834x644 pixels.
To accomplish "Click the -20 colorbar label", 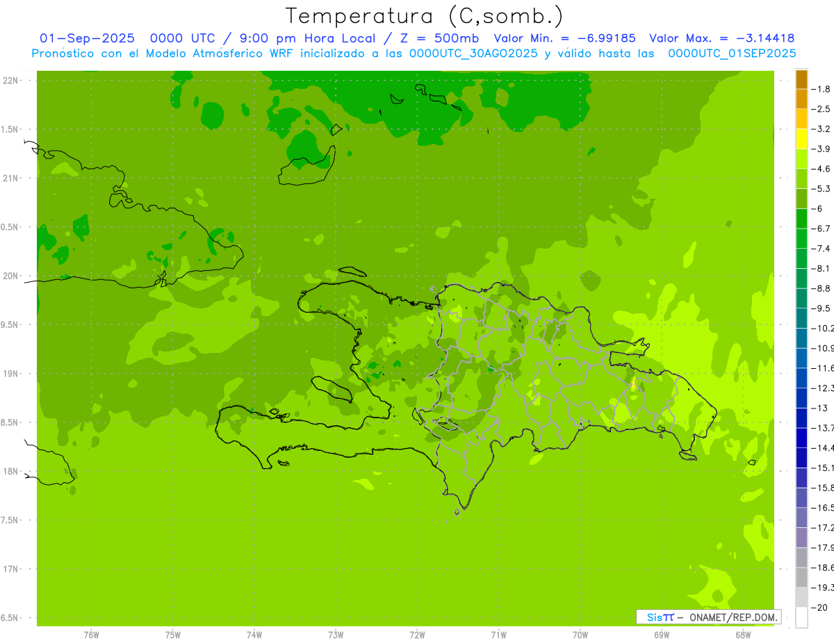I will coord(819,607).
